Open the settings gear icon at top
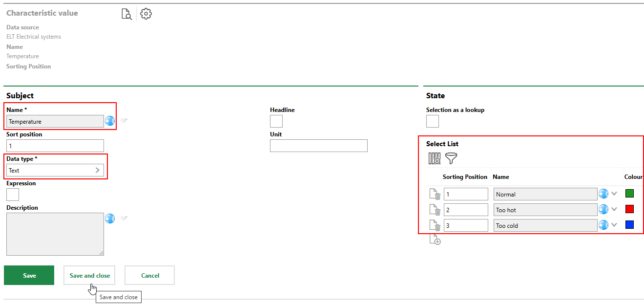Screen dimensions: 644x307 coord(146,14)
